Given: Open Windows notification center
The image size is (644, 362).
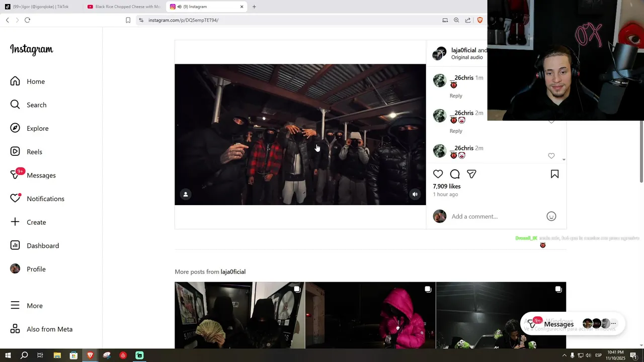Looking at the screenshot, I should [633, 355].
